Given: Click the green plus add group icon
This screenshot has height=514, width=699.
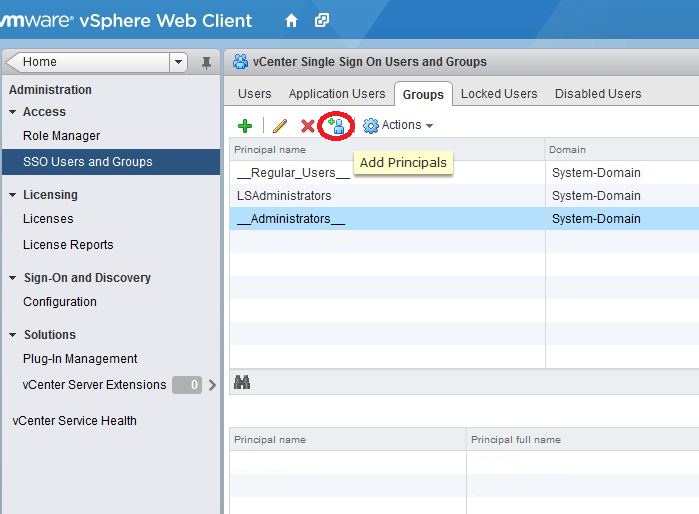Looking at the screenshot, I should (245, 126).
